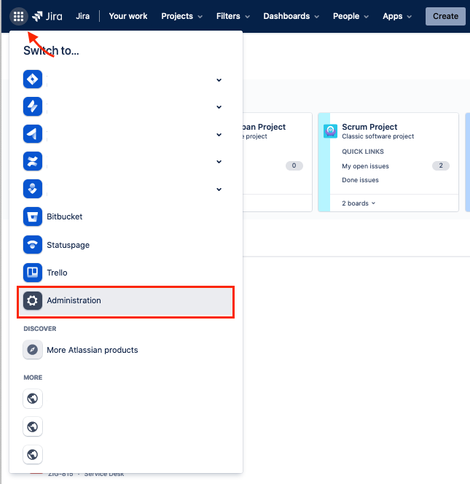Open the People dropdown menu
Screen dimensions: 470x484
click(351, 16)
